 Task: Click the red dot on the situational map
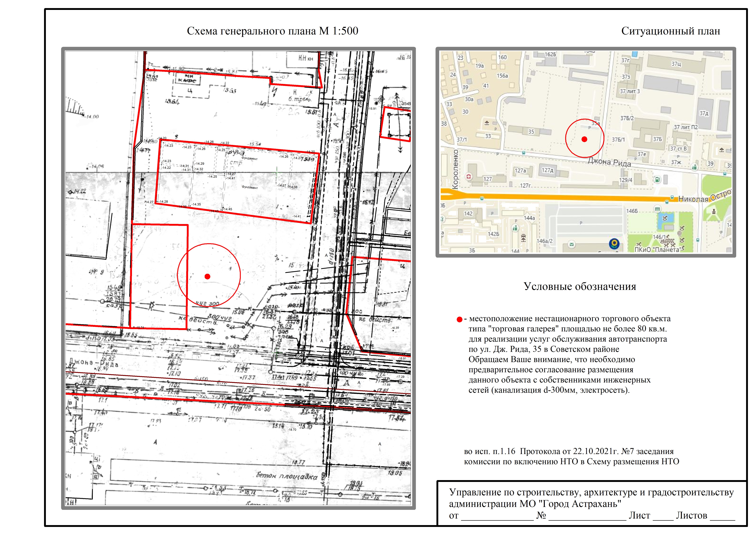(x=584, y=139)
